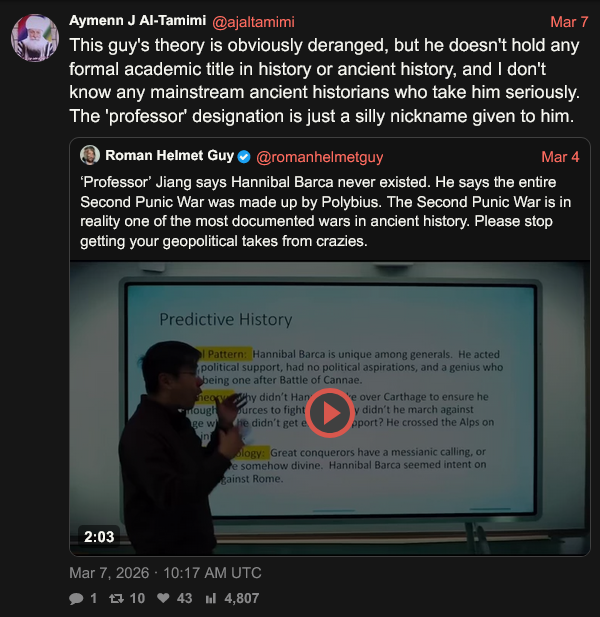The width and height of the screenshot is (600, 617).
Task: Click the full timestamp Mar 7, 2026
Action: click(109, 573)
